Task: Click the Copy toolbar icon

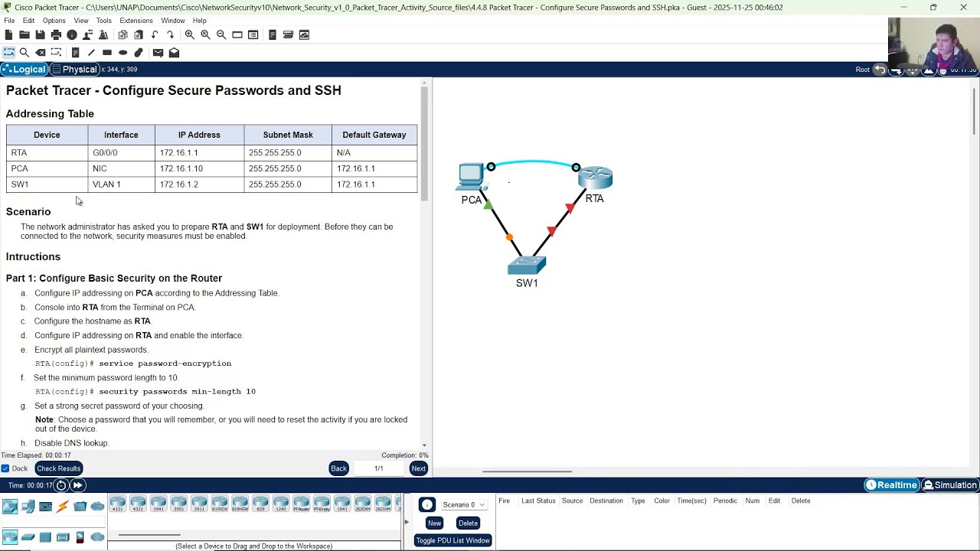Action: point(122,34)
